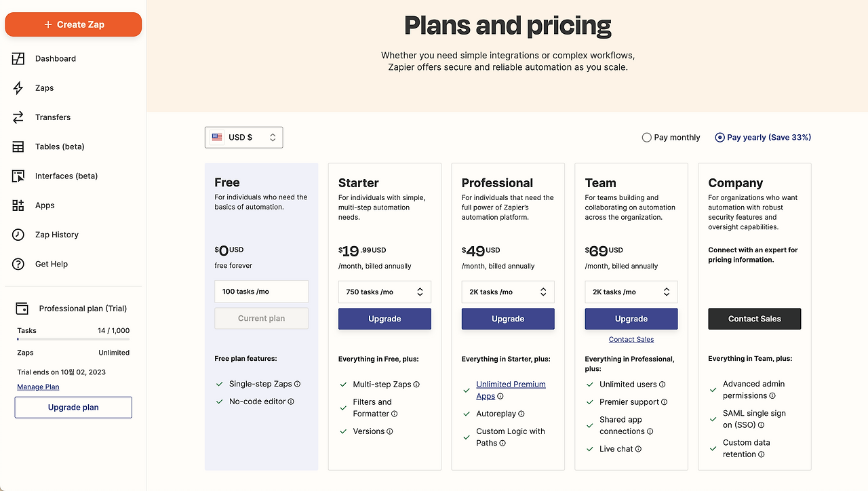The width and height of the screenshot is (868, 491).
Task: Open the USD $ currency dropdown
Action: (x=243, y=138)
